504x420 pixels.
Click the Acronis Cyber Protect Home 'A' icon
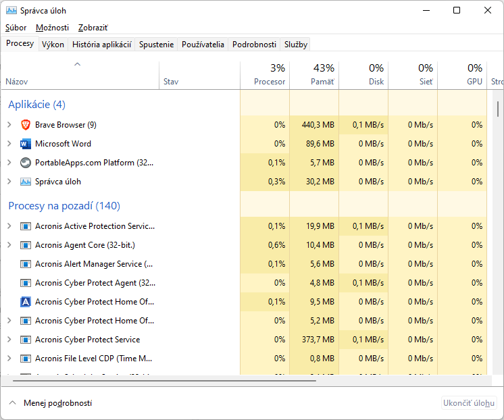[x=26, y=302]
